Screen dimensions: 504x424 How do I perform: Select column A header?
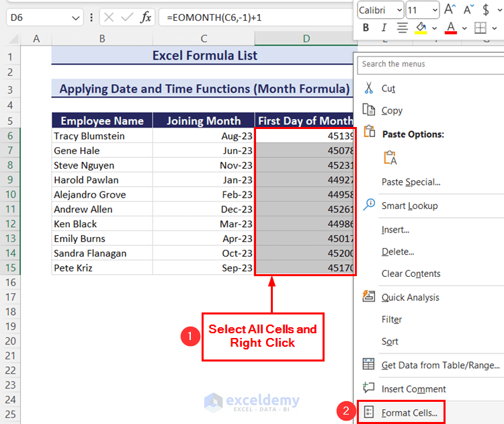pos(36,39)
